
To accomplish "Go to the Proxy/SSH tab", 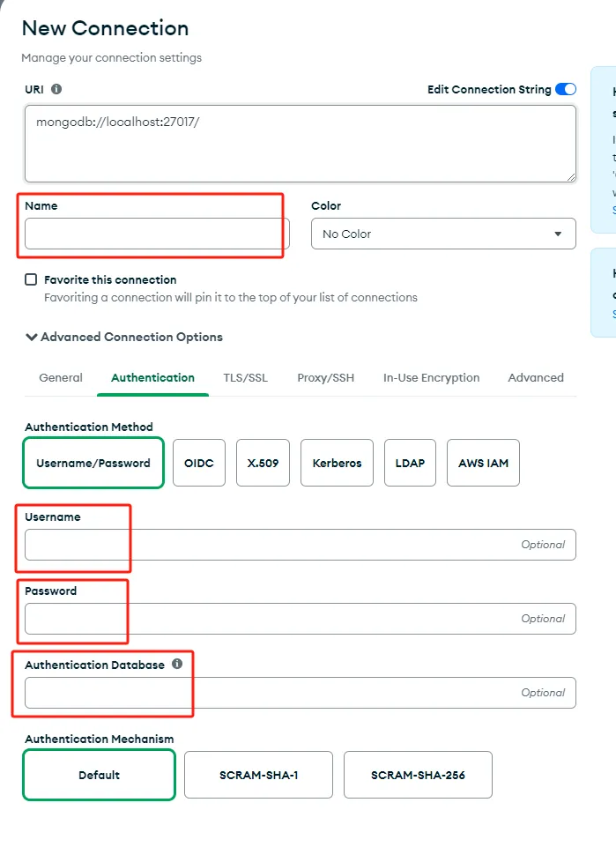I will [x=325, y=377].
